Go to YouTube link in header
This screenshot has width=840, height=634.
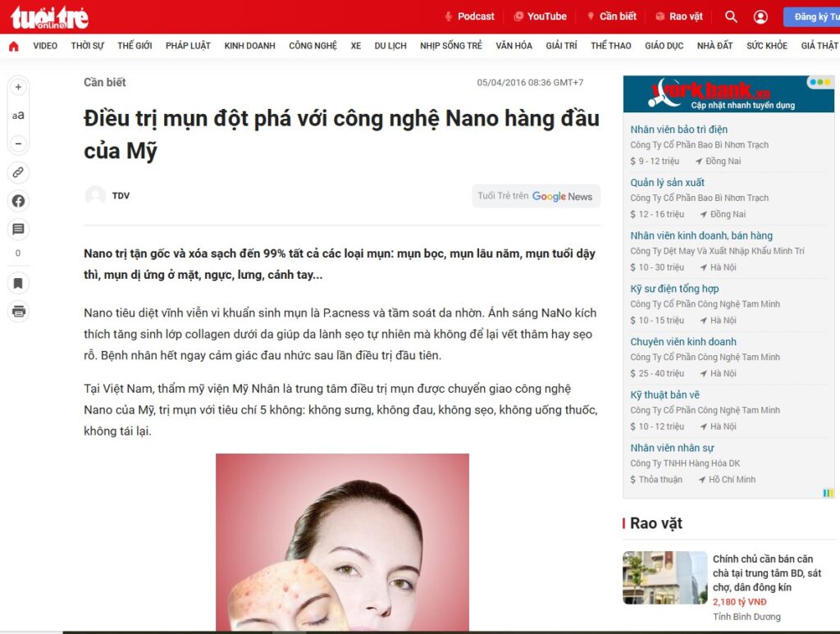click(540, 16)
